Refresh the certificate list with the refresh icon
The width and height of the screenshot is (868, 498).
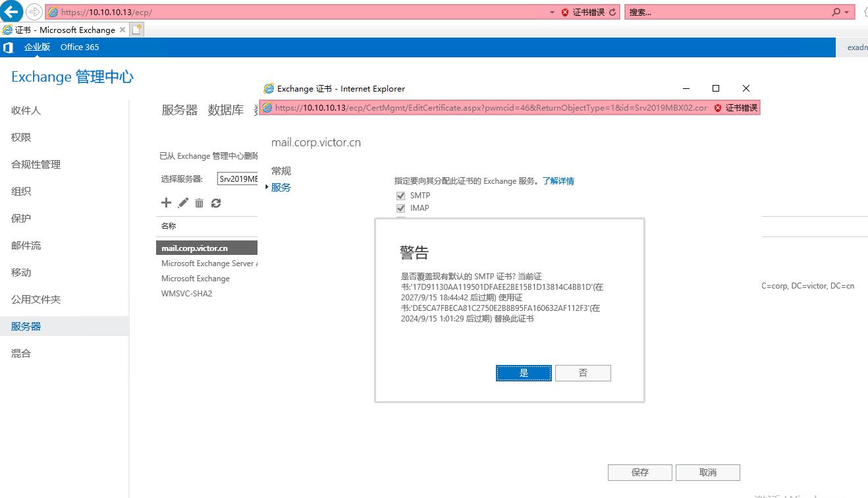(216, 203)
